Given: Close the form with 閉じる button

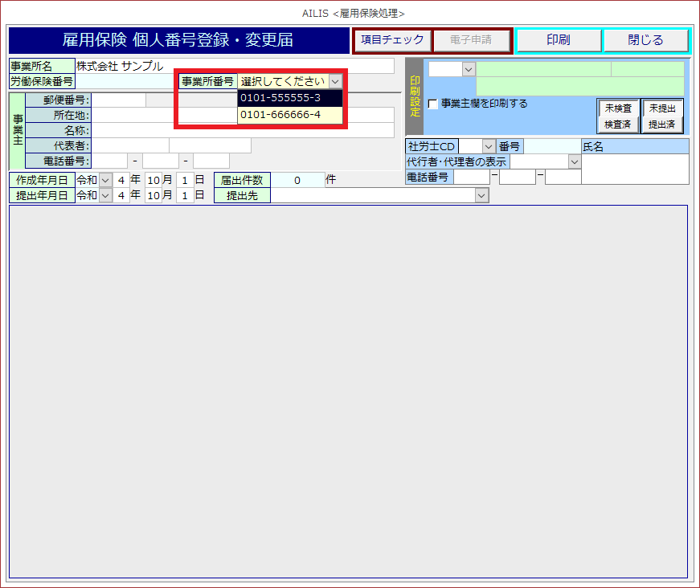Looking at the screenshot, I should coord(645,40).
